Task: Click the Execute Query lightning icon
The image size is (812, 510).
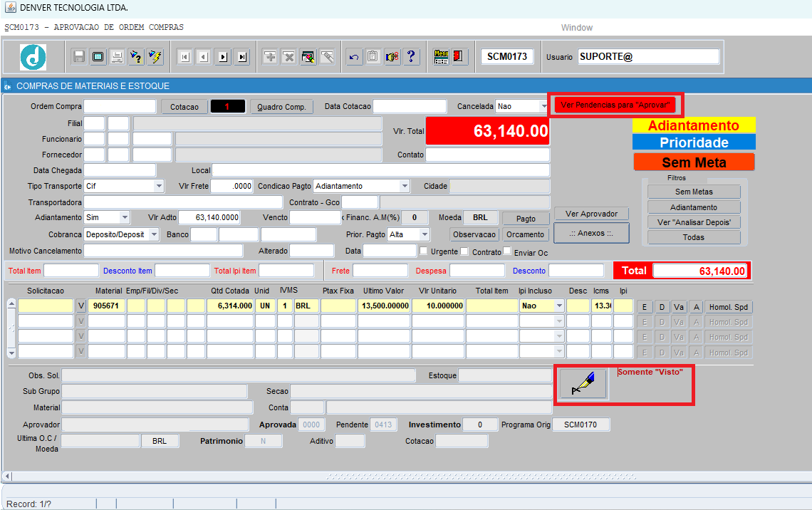Action: coord(155,56)
